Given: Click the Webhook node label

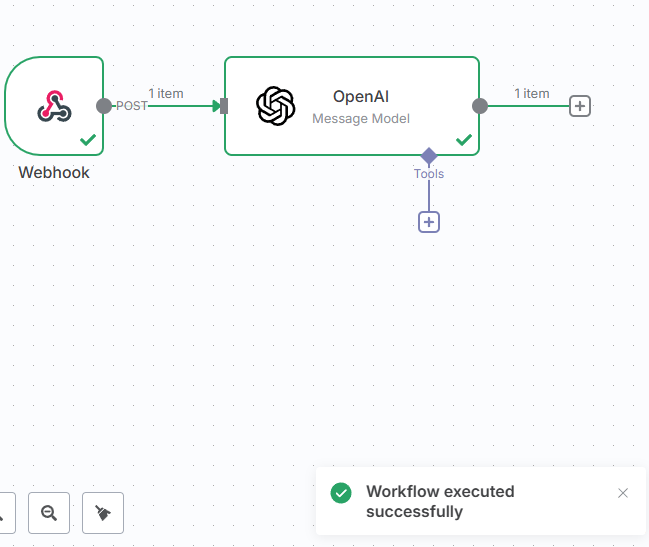Looking at the screenshot, I should (54, 172).
